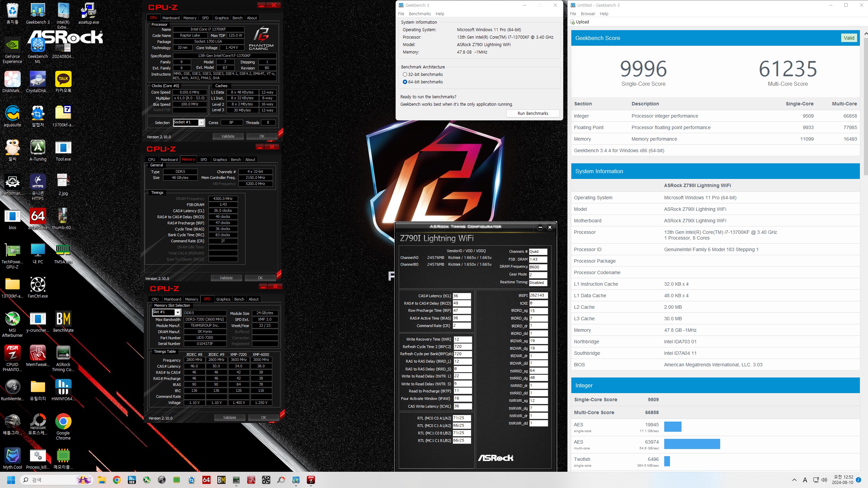Switch to SPD tab in middle CPU-Z window

(203, 160)
